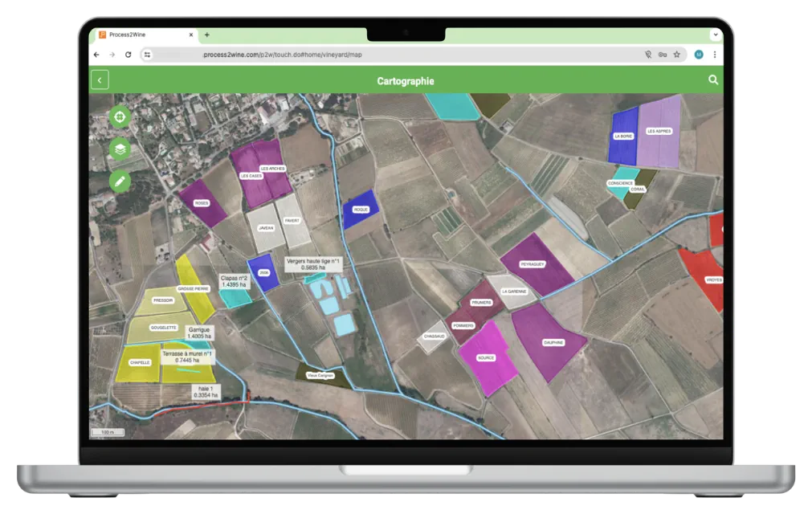Select the pencil edit tool
Screen dimensions: 812x514
tap(120, 180)
